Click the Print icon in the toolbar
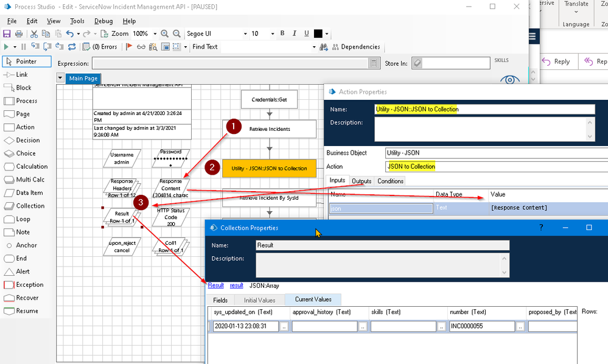608x364 pixels. pyautogui.click(x=19, y=34)
